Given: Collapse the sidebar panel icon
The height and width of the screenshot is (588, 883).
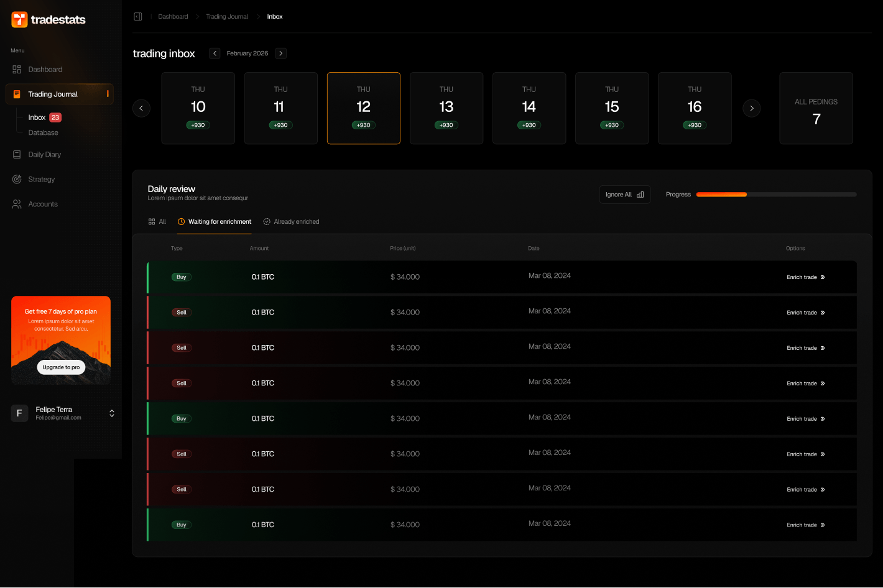Looking at the screenshot, I should click(138, 17).
